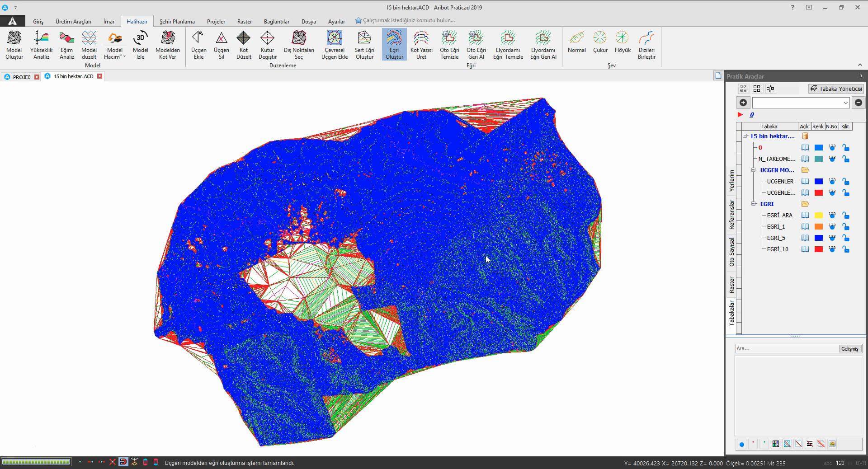Select the Üçgen Ekle tool
Screen dimensions: 868x469
(198, 45)
